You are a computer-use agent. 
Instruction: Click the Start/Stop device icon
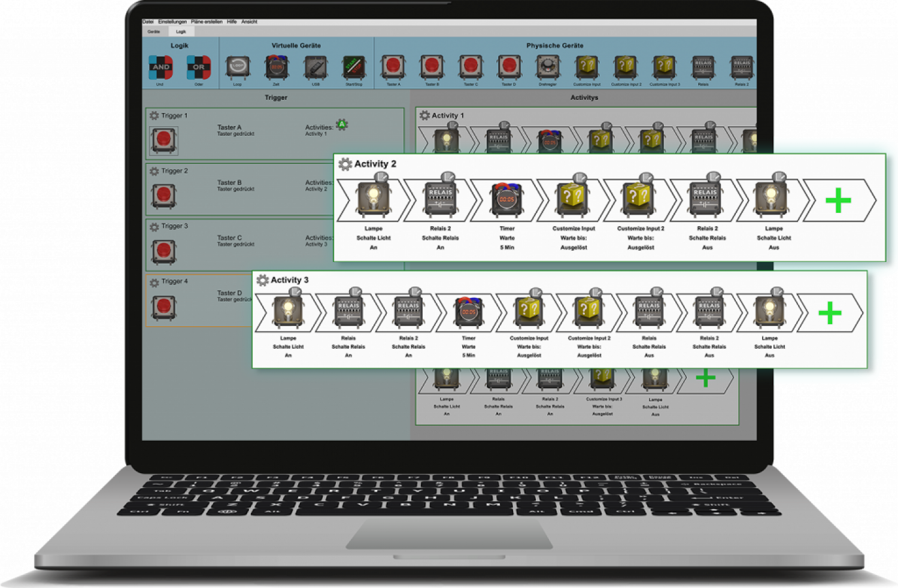coord(354,67)
